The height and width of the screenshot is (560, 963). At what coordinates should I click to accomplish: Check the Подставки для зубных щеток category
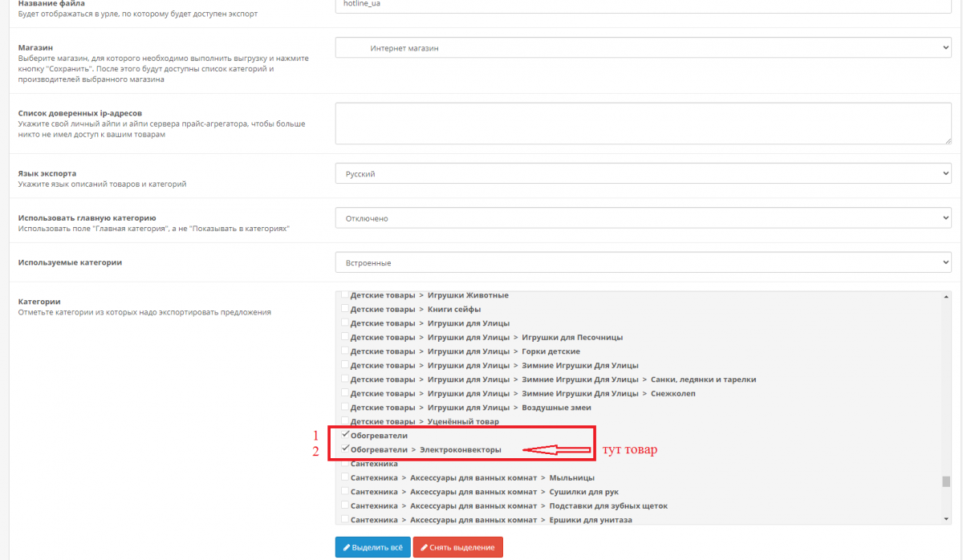tap(346, 505)
